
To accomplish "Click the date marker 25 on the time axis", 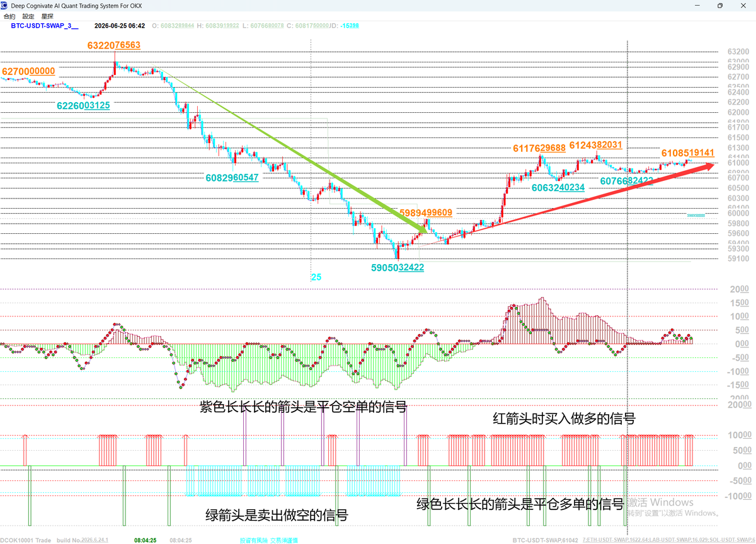I will [316, 277].
